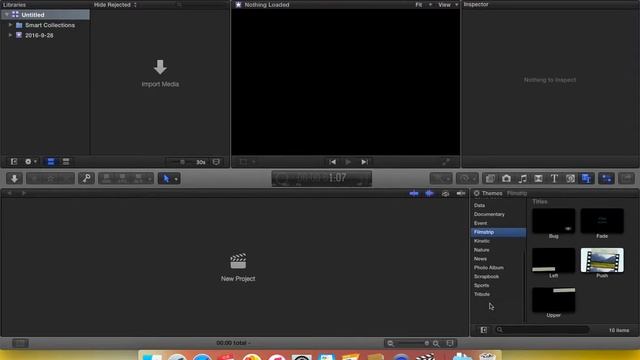Open the Music and Sound browser
The image size is (640, 360).
pos(522,178)
